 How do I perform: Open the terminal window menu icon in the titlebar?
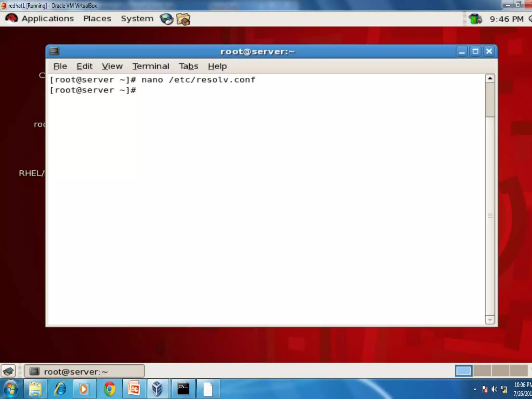click(x=54, y=51)
